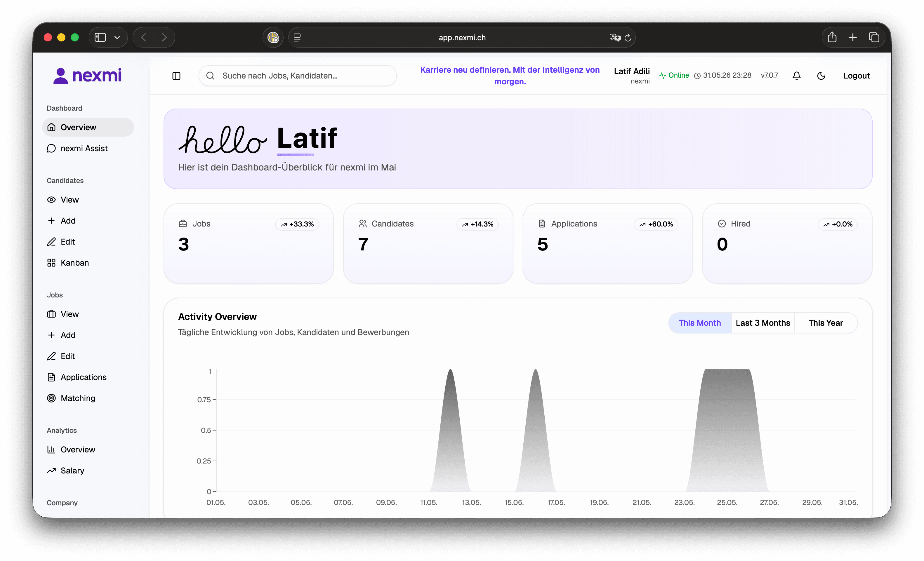Click the Safari back arrow
Screen dimensions: 924x561
[x=144, y=37]
